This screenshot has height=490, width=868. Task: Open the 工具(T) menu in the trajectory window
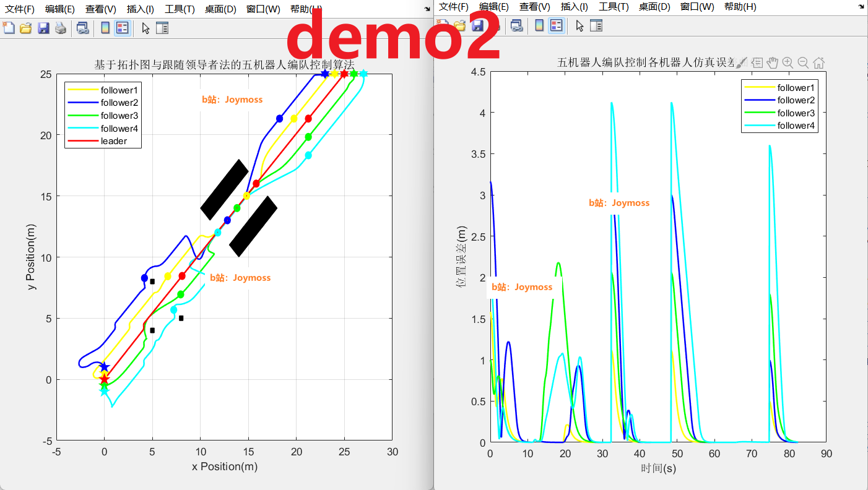(x=180, y=9)
